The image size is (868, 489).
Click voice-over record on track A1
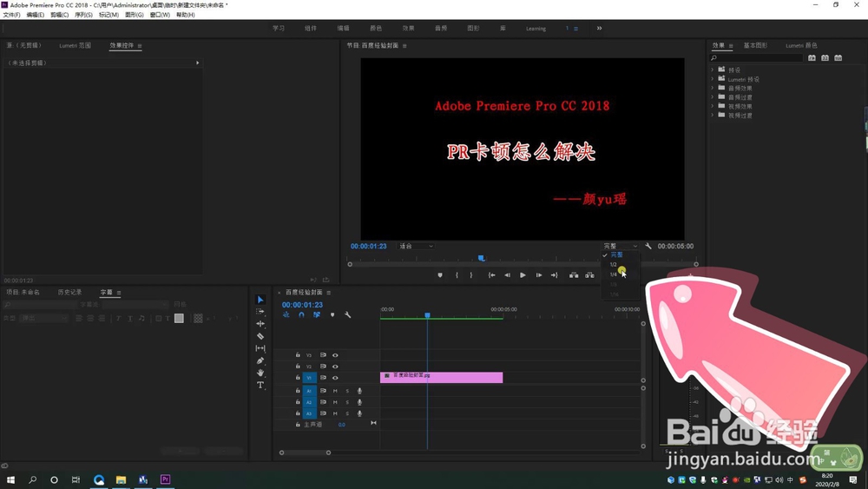click(x=359, y=391)
